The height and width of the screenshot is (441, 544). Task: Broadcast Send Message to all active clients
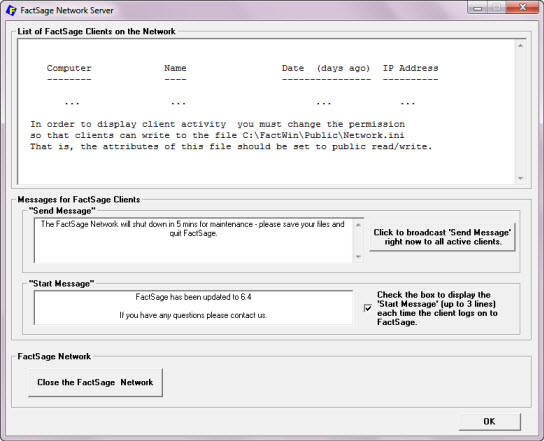442,237
